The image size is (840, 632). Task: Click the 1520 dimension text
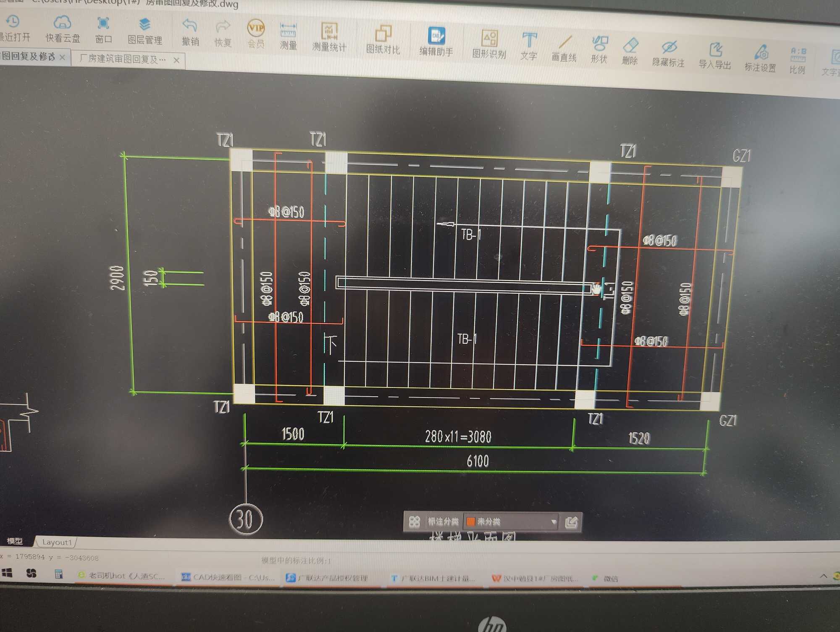639,439
